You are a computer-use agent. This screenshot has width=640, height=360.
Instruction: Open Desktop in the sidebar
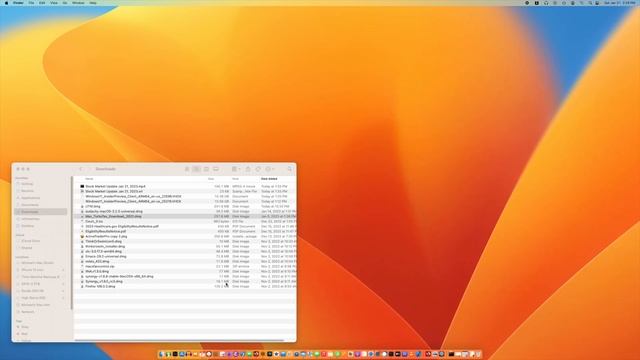click(28, 226)
